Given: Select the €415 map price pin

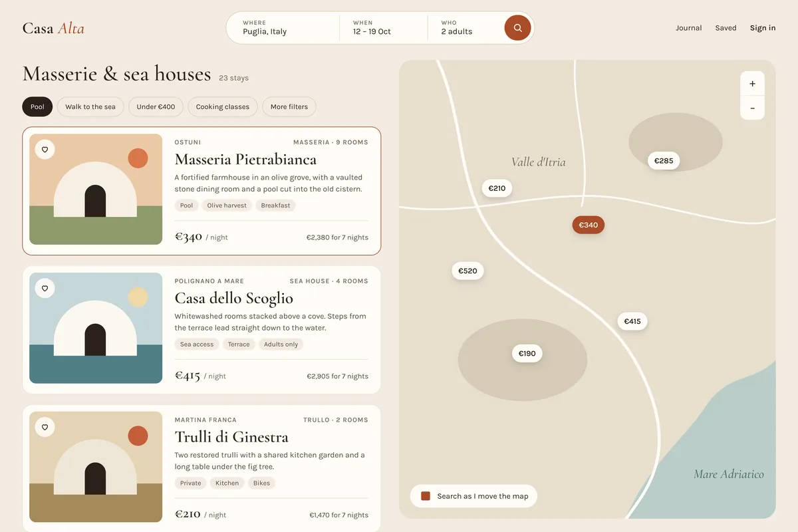Looking at the screenshot, I should [632, 321].
